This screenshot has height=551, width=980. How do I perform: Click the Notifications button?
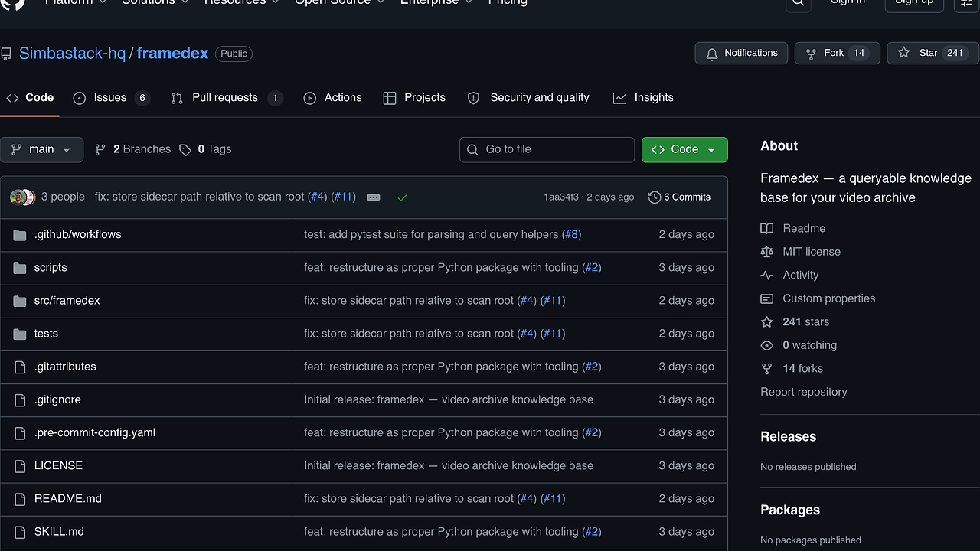click(x=741, y=54)
